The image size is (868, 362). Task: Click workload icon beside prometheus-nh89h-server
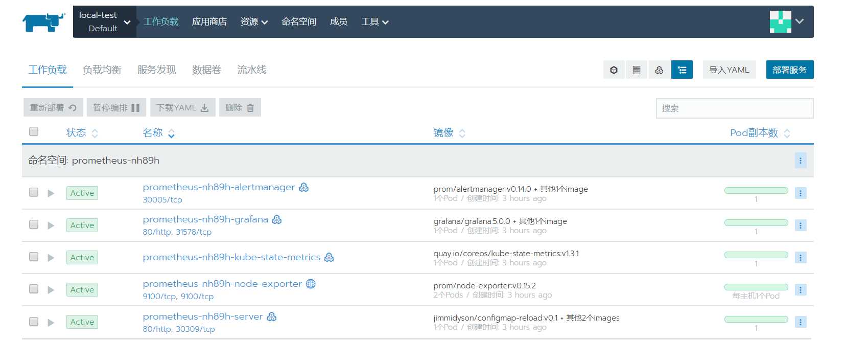pos(272,316)
